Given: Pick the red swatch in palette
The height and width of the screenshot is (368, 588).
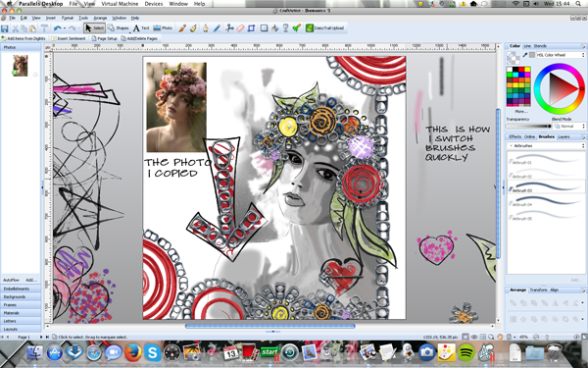Looking at the screenshot, I should point(521,70).
